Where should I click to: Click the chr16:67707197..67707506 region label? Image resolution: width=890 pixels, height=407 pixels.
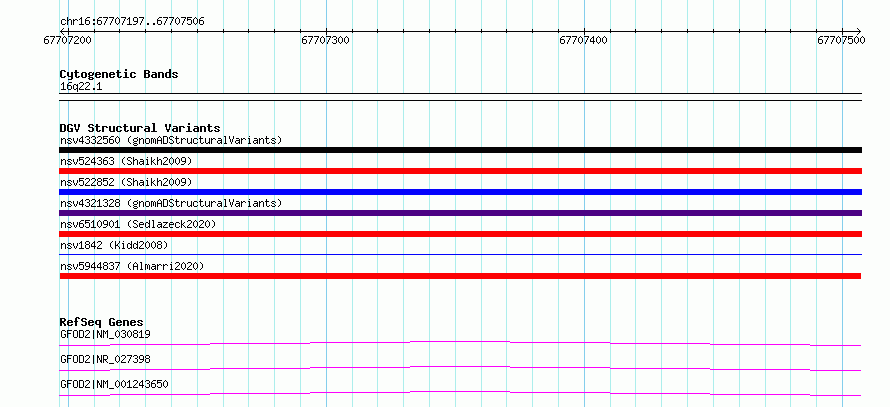pos(132,22)
